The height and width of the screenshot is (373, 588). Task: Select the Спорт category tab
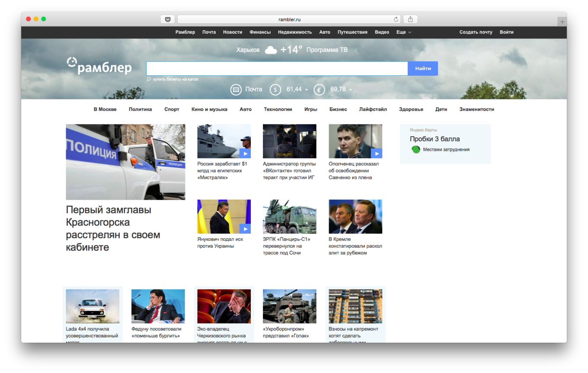point(172,109)
